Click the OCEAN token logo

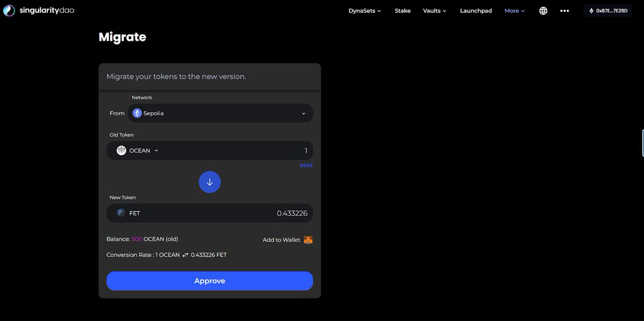pos(121,150)
